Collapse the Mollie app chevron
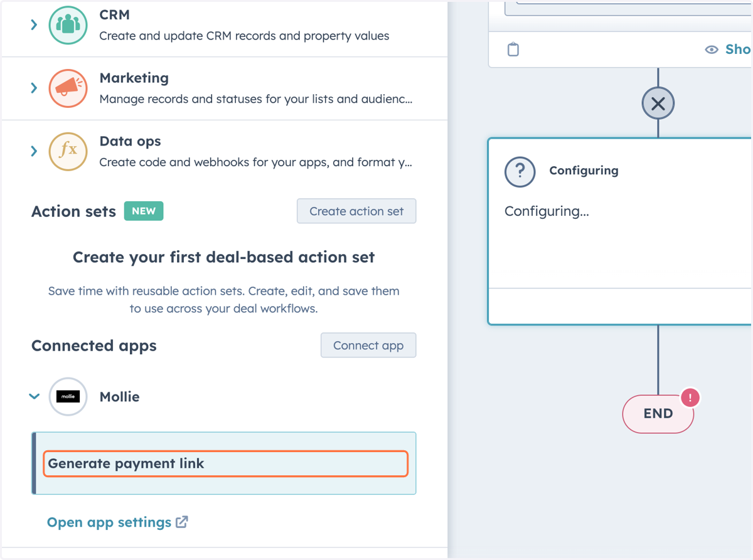753x560 pixels. [35, 396]
